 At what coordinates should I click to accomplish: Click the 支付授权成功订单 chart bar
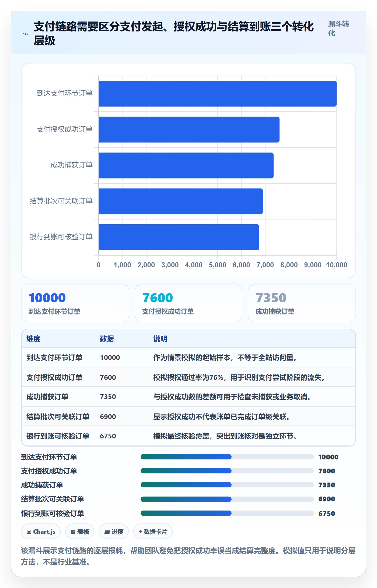click(189, 129)
